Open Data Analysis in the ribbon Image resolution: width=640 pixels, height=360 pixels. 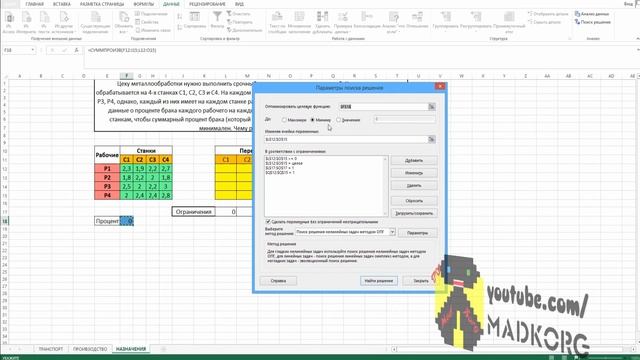tap(592, 14)
